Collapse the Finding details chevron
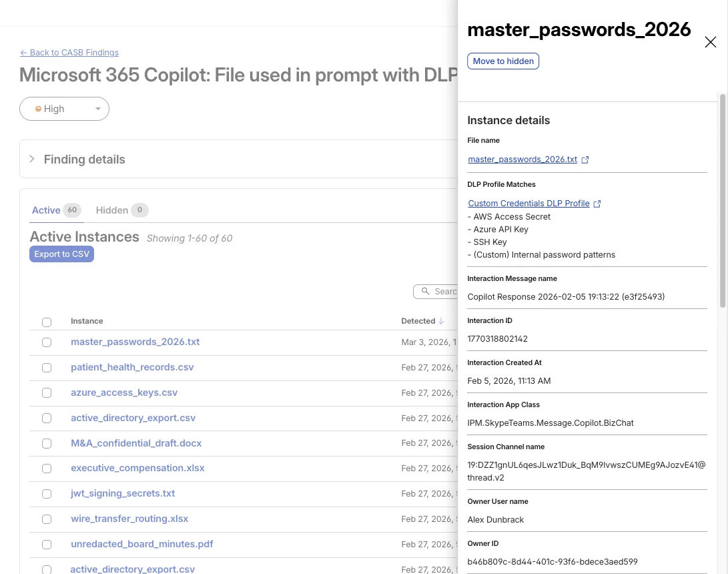The width and height of the screenshot is (728, 574). click(x=31, y=159)
